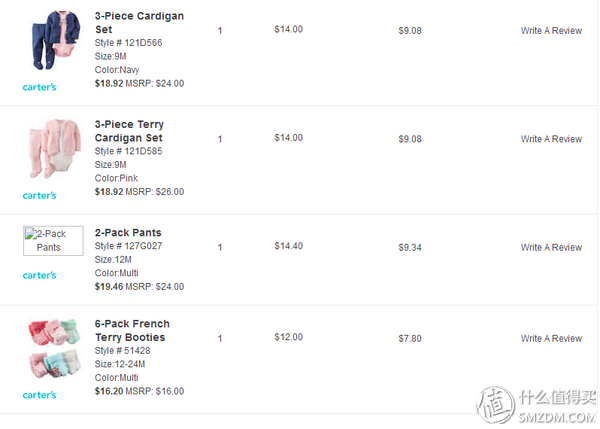Image resolution: width=600 pixels, height=429 pixels.
Task: Click Style # 121D566 text
Action: click(129, 43)
